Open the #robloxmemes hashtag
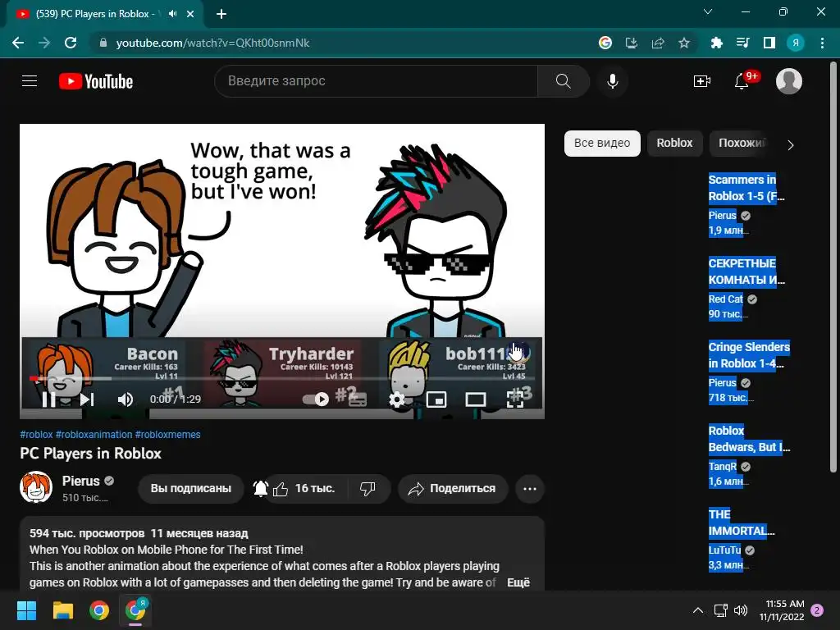 167,435
